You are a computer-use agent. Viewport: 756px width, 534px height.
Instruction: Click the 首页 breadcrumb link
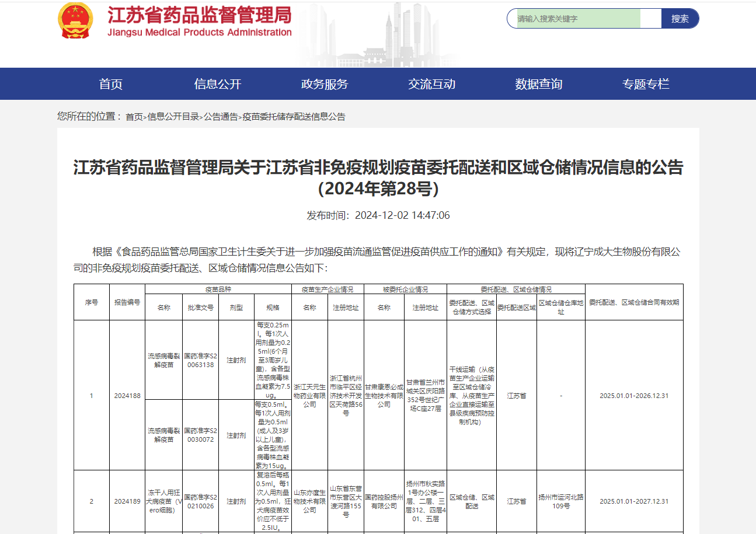coord(134,117)
